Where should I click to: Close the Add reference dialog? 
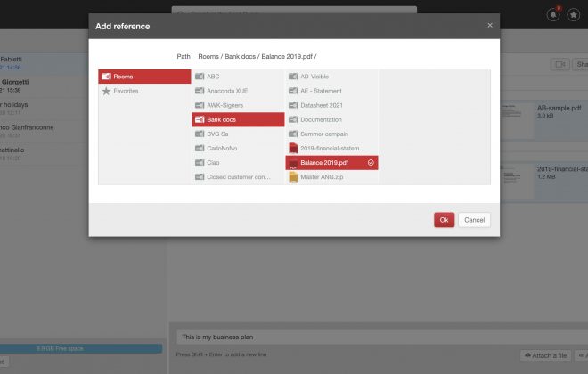tap(489, 26)
